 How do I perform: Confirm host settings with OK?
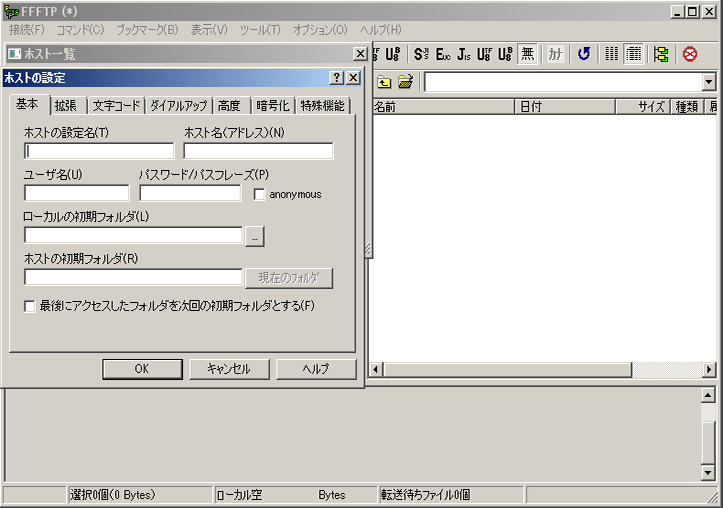click(x=142, y=369)
